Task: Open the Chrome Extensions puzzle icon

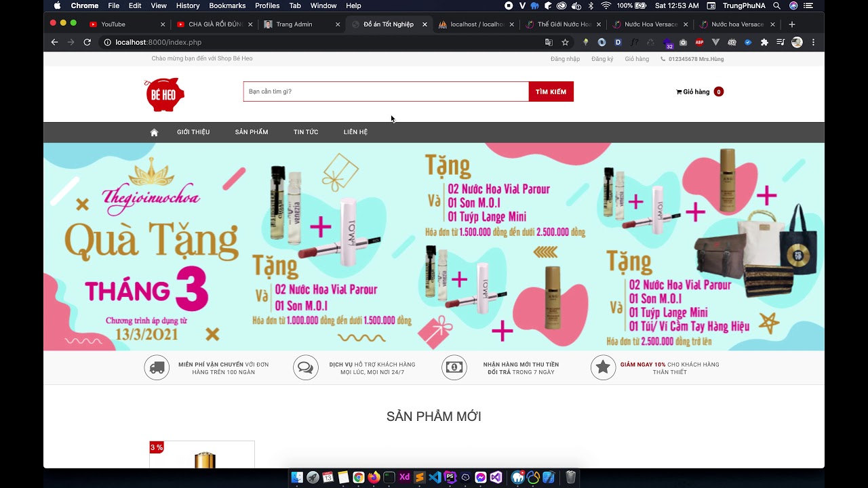Action: [764, 42]
